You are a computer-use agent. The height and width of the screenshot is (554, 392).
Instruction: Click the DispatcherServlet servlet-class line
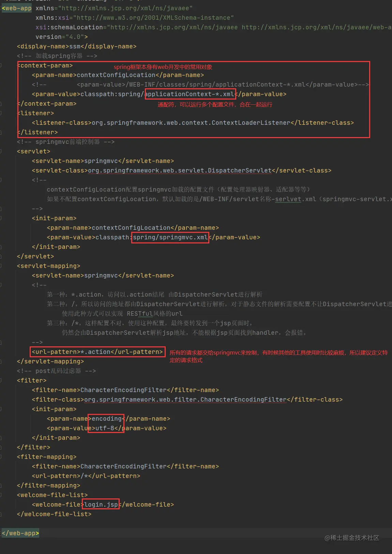182,170
